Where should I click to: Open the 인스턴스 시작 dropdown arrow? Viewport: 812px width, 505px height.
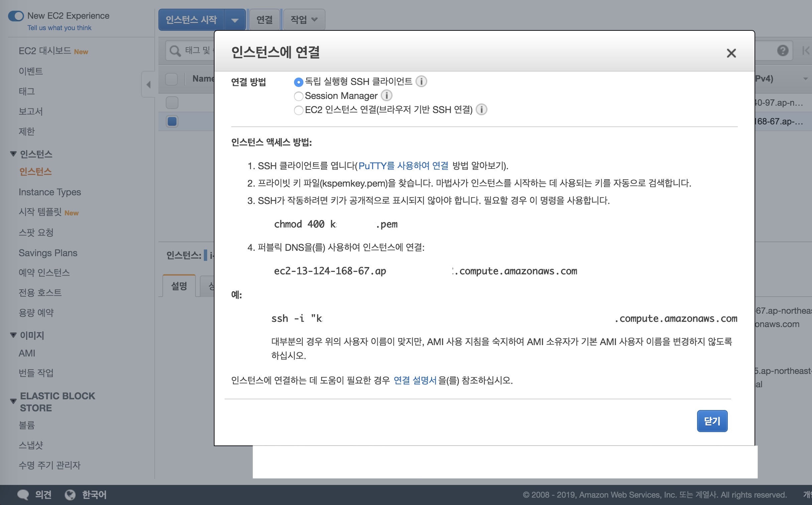[235, 20]
